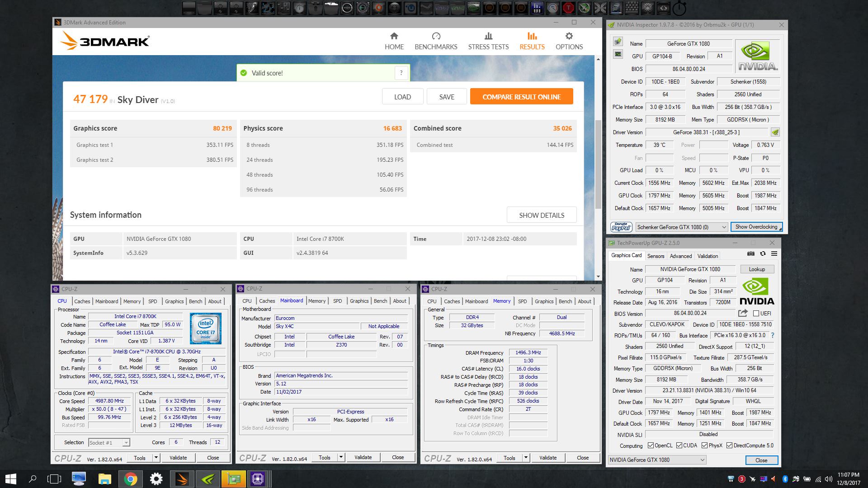Click Validate in the Mainboard CPU-Z window
The width and height of the screenshot is (868, 488).
pyautogui.click(x=363, y=457)
